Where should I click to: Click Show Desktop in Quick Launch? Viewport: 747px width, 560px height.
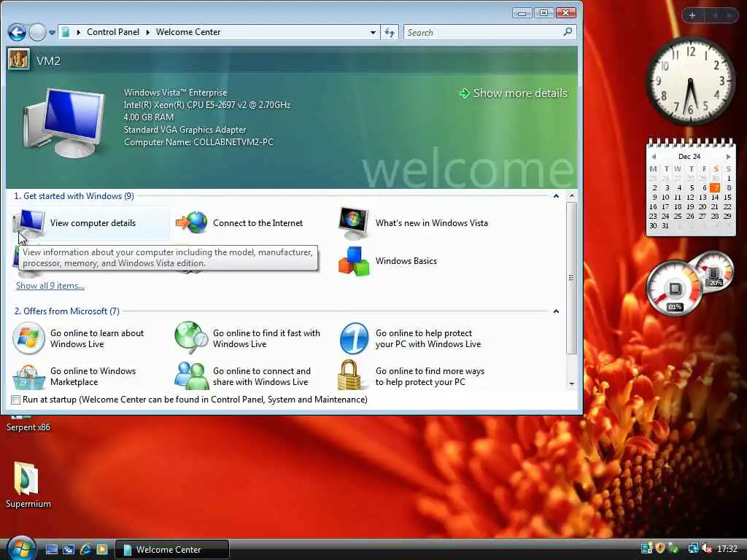52,549
